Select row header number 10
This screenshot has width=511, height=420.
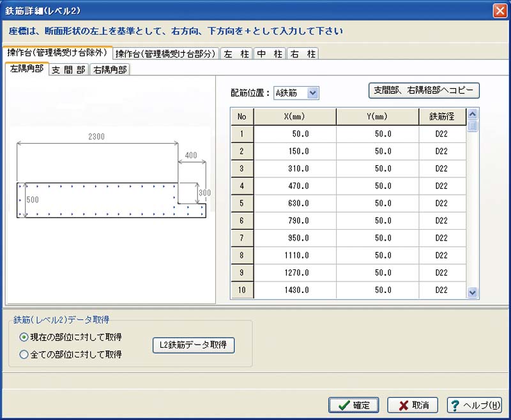pos(242,290)
